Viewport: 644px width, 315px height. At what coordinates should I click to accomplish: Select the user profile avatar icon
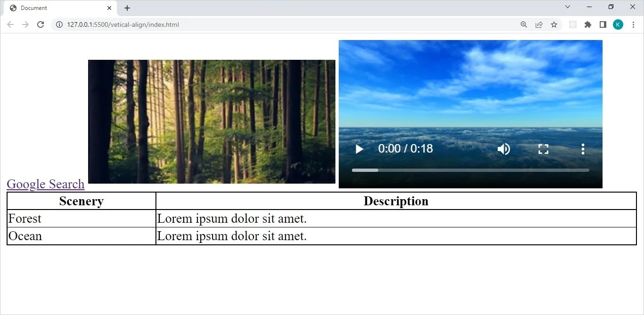tap(618, 24)
